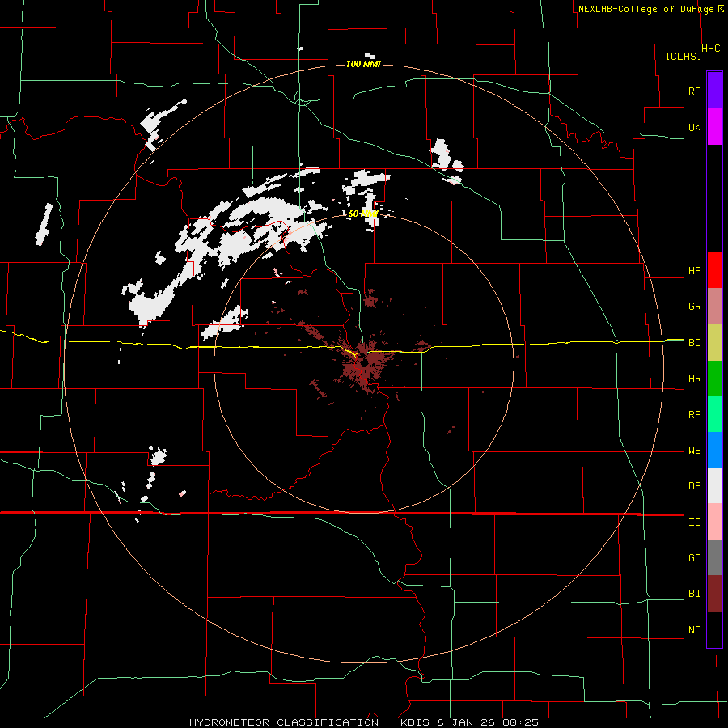Click the BI dark red swatch
This screenshot has height=728, width=728.
(714, 594)
